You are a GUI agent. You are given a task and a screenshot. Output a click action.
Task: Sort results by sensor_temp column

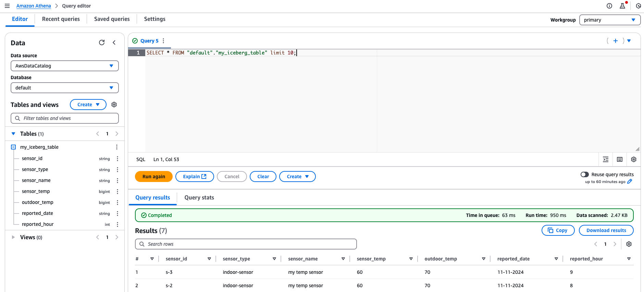[411, 259]
